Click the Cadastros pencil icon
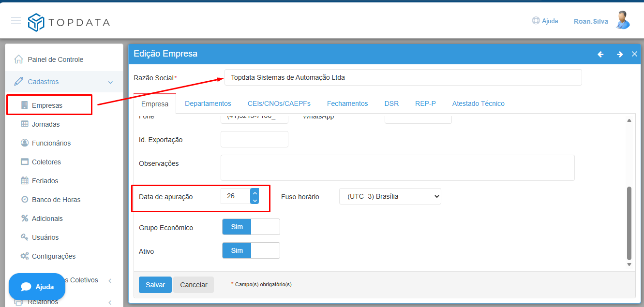 (x=19, y=81)
